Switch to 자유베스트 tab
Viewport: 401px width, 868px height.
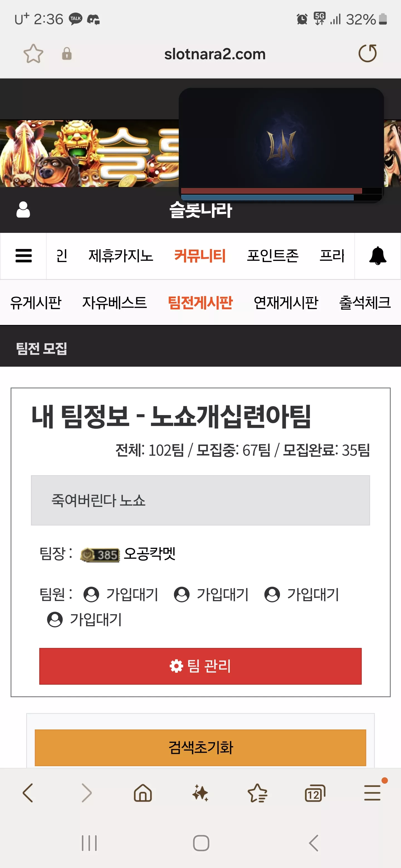115,302
